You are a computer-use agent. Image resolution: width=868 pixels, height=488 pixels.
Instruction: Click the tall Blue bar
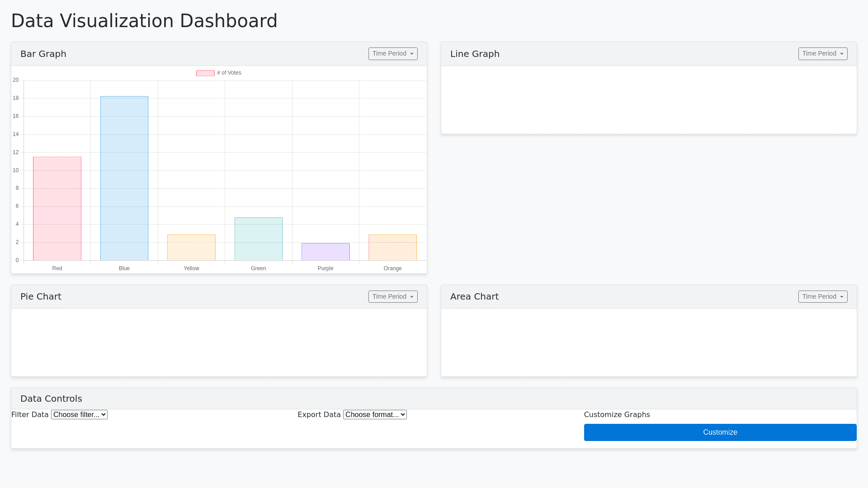(x=124, y=178)
